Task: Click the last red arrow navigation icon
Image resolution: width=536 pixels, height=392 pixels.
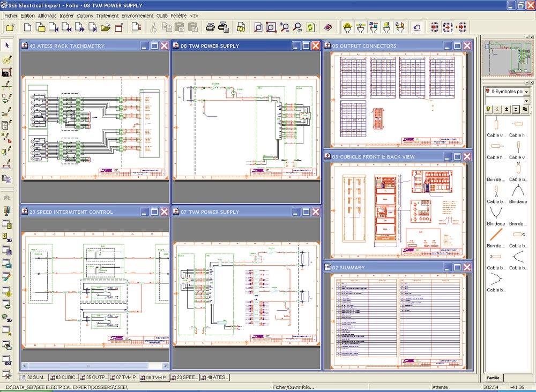Action: point(461,27)
